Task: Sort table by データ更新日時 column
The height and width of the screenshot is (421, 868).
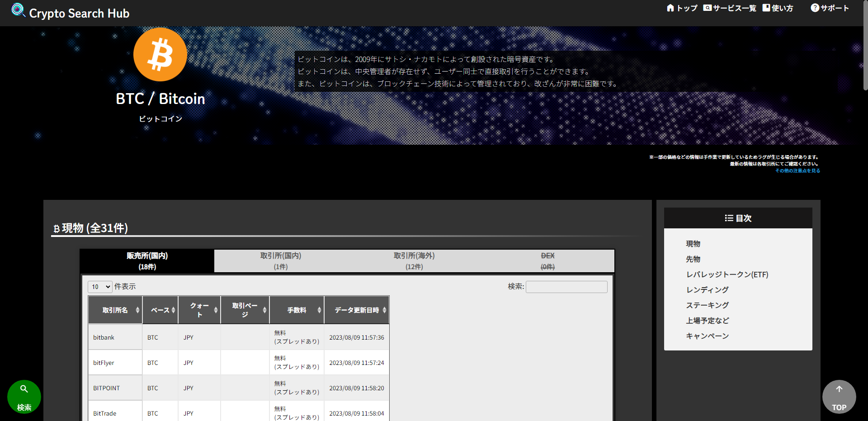Action: coord(357,310)
